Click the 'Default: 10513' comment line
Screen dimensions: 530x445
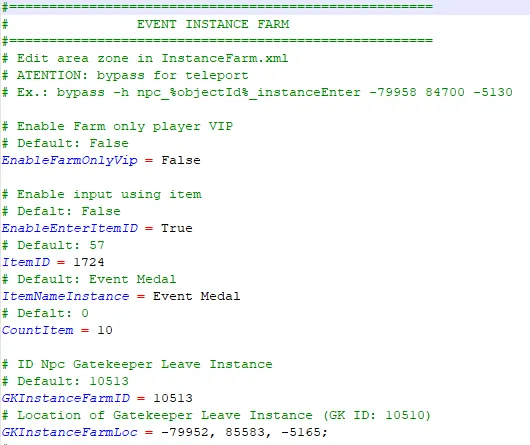(65, 381)
